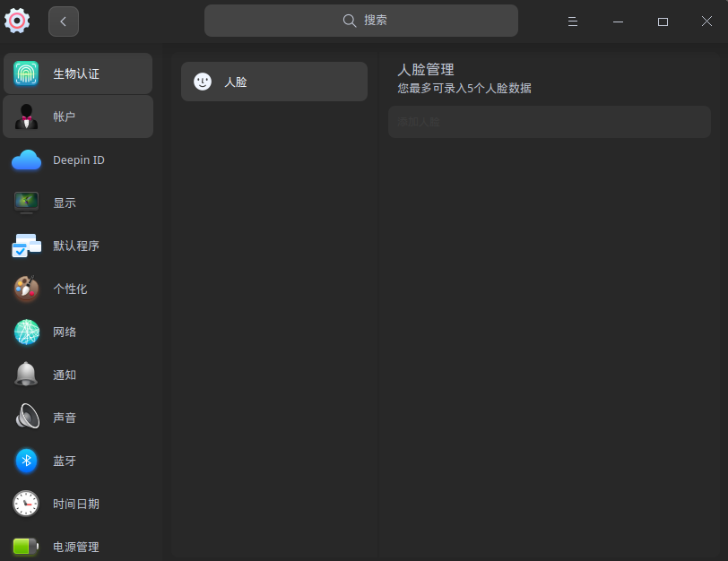
Task: Open 蓝牙 settings via its label
Action: 65,461
